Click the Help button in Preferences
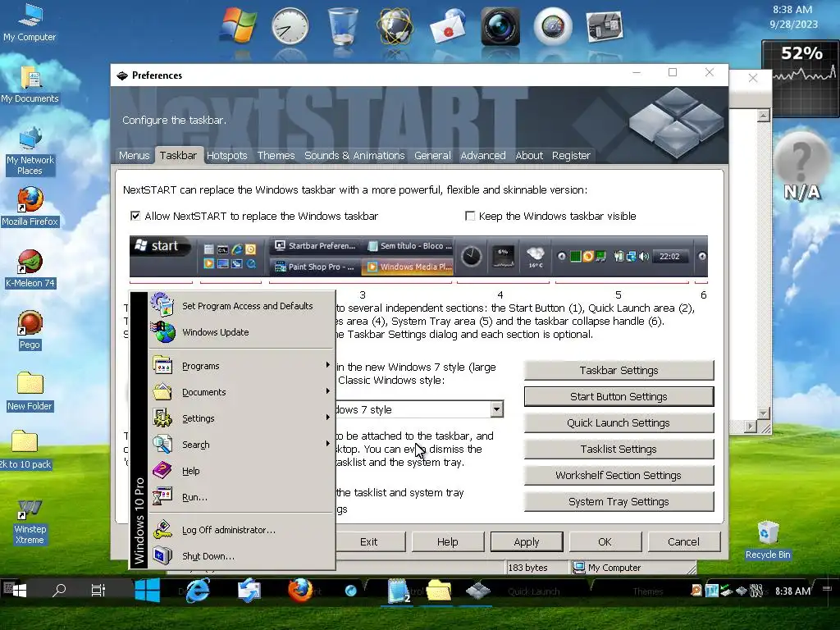 [447, 541]
